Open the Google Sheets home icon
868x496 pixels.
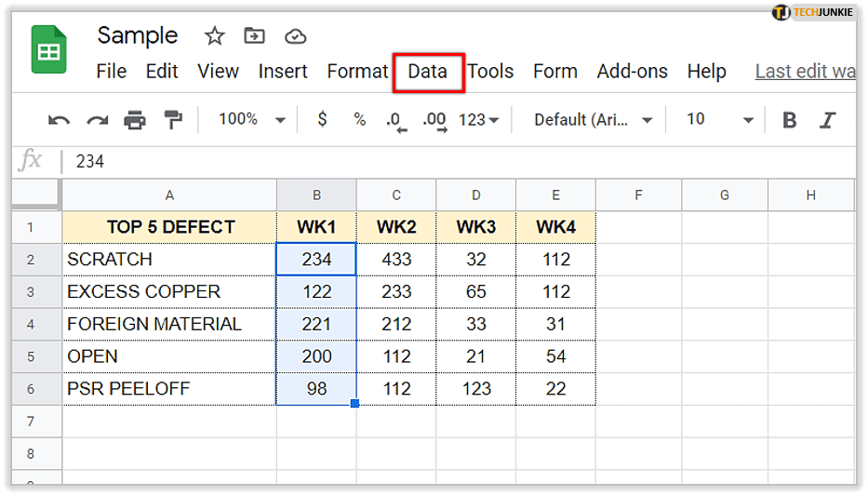click(49, 49)
